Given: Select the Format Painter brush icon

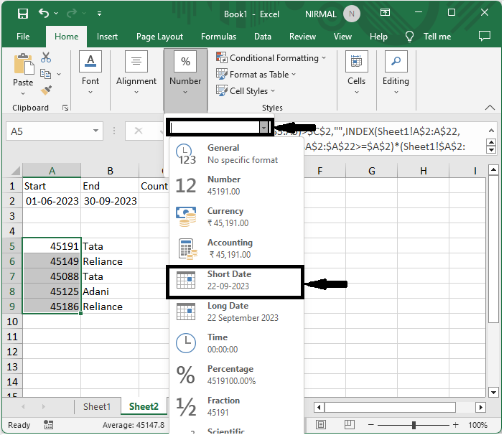Looking at the screenshot, I should pyautogui.click(x=46, y=90).
